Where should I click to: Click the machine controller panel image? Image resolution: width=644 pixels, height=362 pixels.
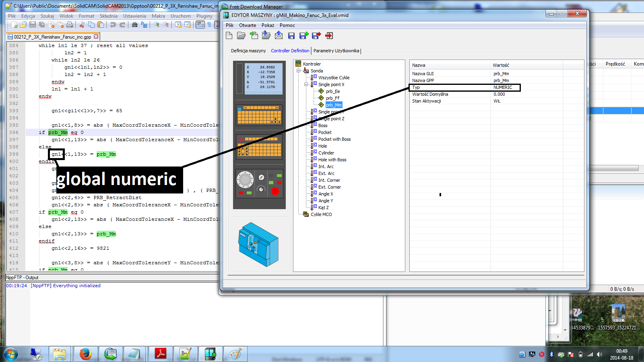[x=259, y=135]
